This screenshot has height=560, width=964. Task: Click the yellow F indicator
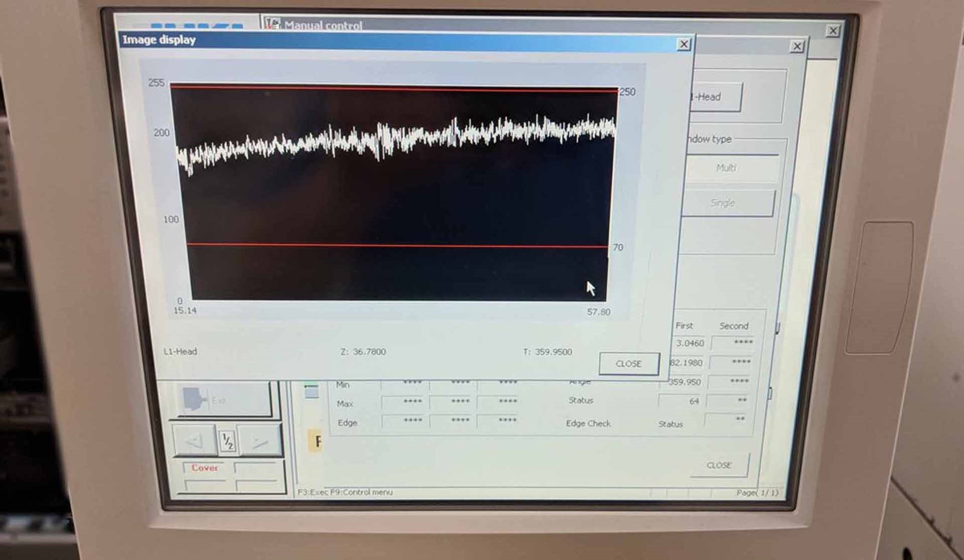coord(315,441)
